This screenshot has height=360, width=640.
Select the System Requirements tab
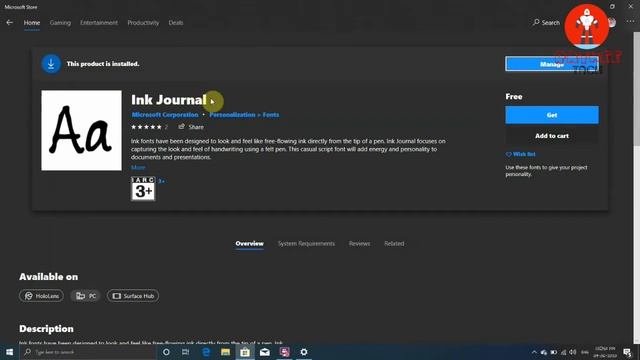tap(306, 244)
